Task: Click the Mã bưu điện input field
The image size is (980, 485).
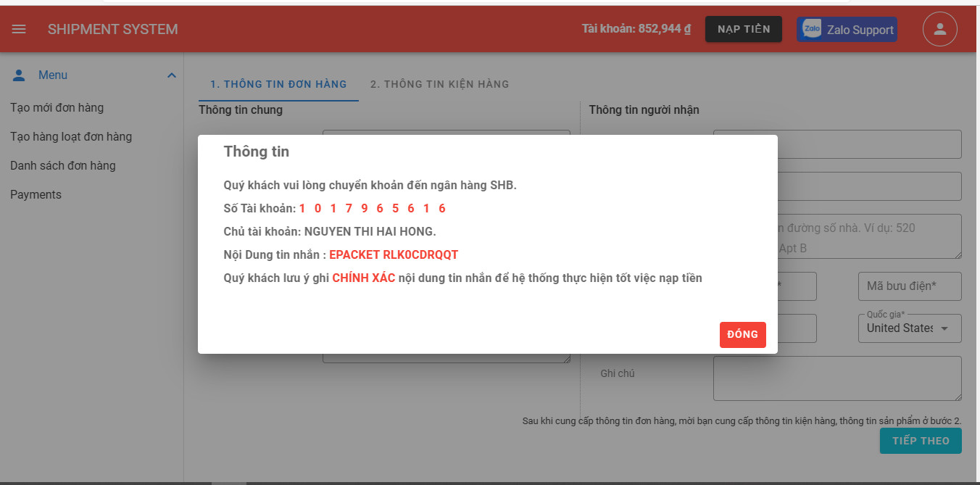Action: tap(909, 286)
